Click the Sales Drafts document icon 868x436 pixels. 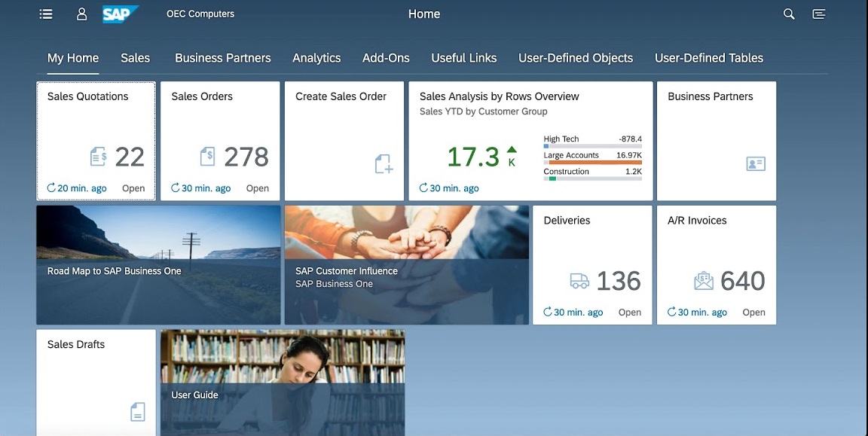coord(137,411)
